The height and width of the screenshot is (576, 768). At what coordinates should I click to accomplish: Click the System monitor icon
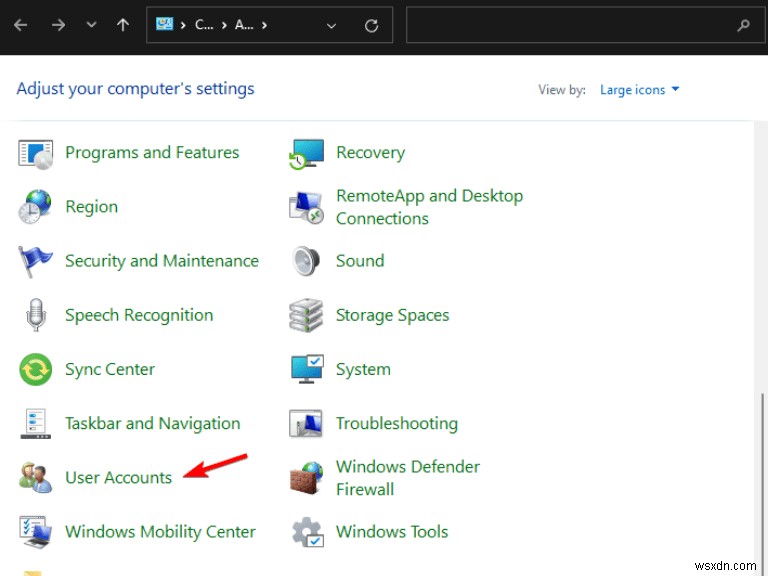307,369
